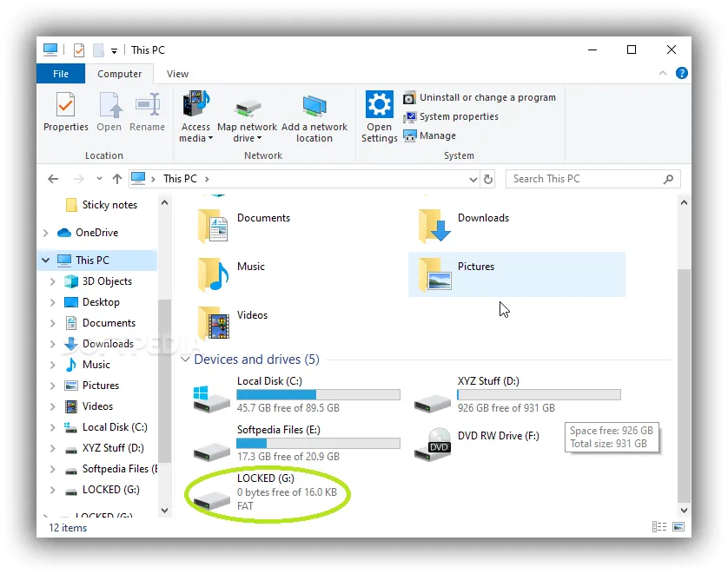728x574 pixels.
Task: Click XYZ Stuff (D:) usage bar
Action: [x=539, y=395]
